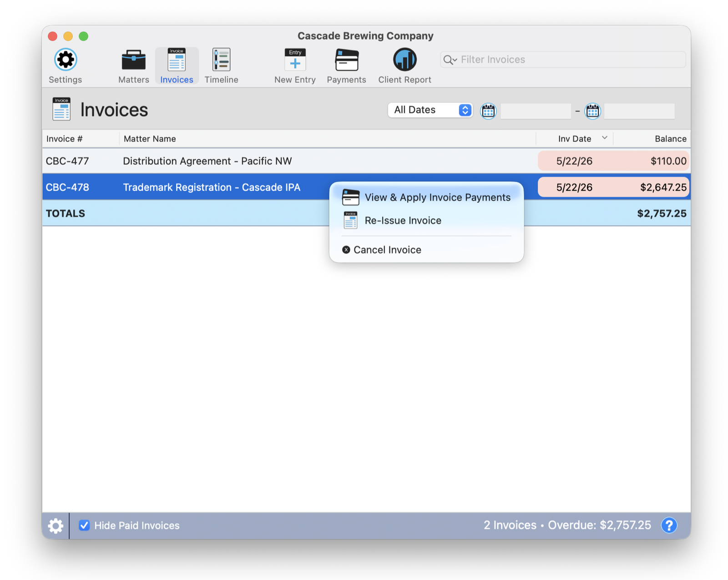Select the Invoices toolbar tab
This screenshot has height=580, width=728.
(177, 66)
